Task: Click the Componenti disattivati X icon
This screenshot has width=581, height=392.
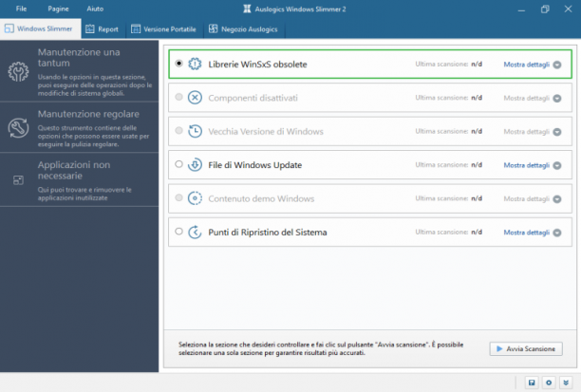Action: [x=195, y=98]
